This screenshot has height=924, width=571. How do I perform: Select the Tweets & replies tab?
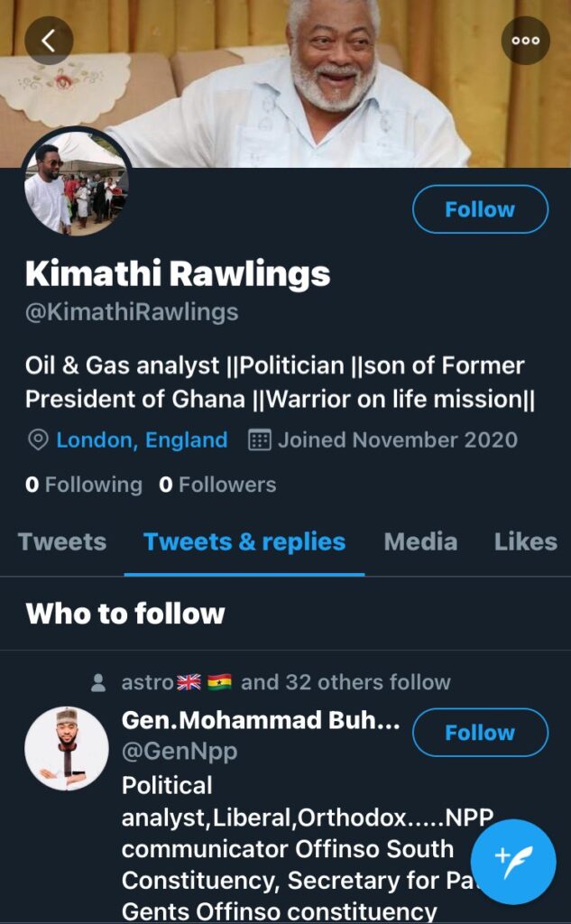tap(244, 541)
